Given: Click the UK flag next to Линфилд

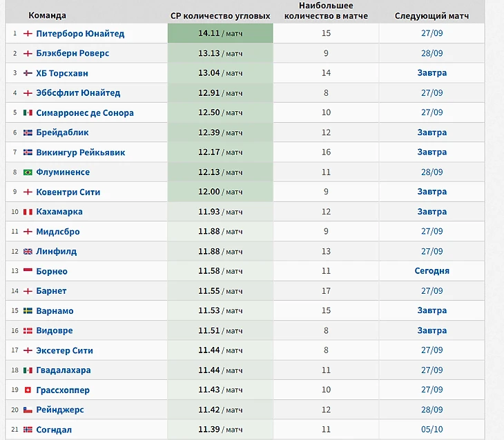Looking at the screenshot, I should 28,252.
